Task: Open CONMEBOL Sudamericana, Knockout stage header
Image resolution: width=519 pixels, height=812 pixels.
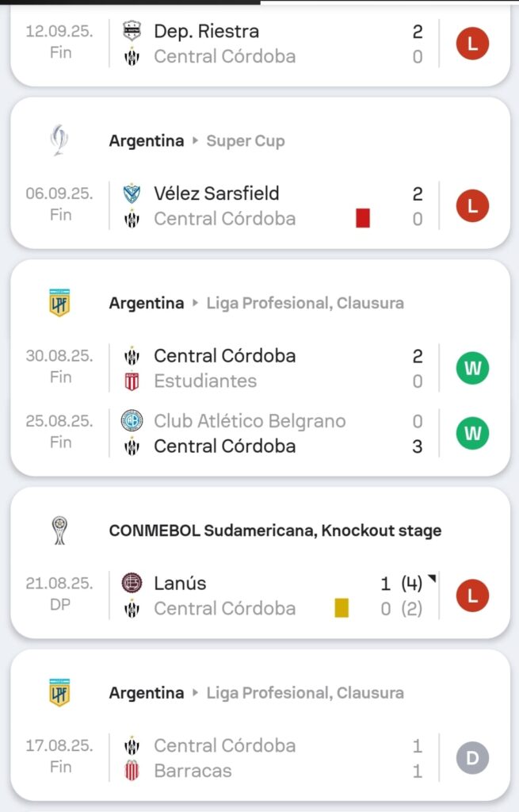Action: click(x=275, y=530)
